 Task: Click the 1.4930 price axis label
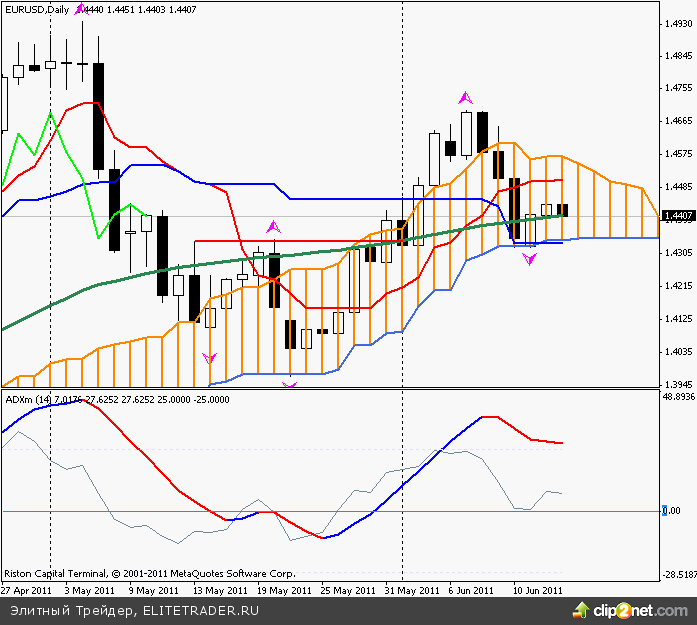coord(678,23)
